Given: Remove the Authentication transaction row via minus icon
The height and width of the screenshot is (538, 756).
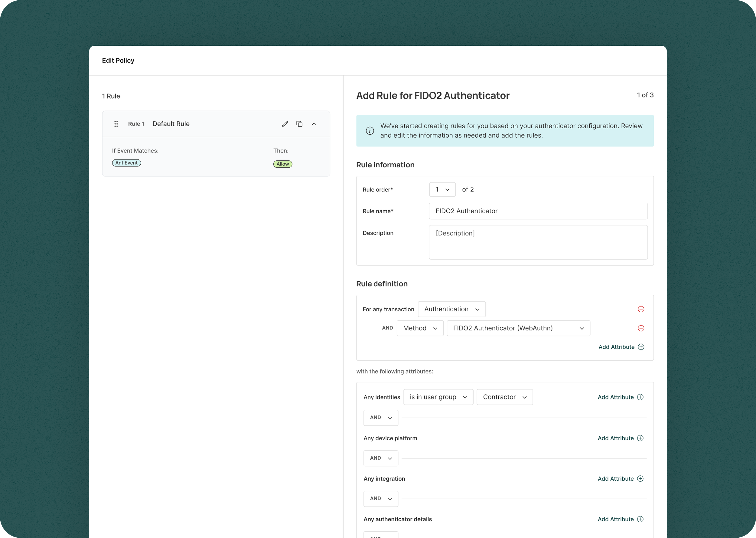Looking at the screenshot, I should [641, 309].
